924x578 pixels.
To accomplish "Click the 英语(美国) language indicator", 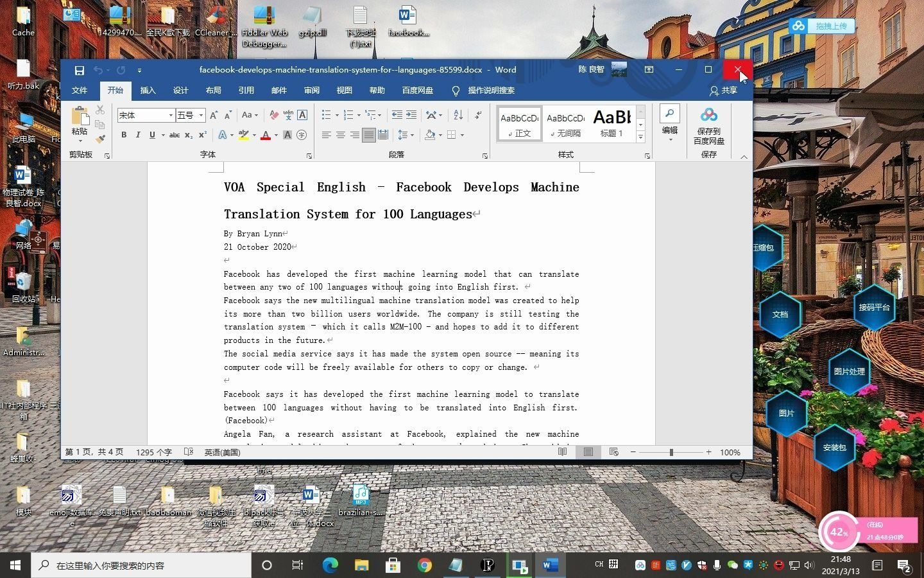I will pyautogui.click(x=223, y=452).
